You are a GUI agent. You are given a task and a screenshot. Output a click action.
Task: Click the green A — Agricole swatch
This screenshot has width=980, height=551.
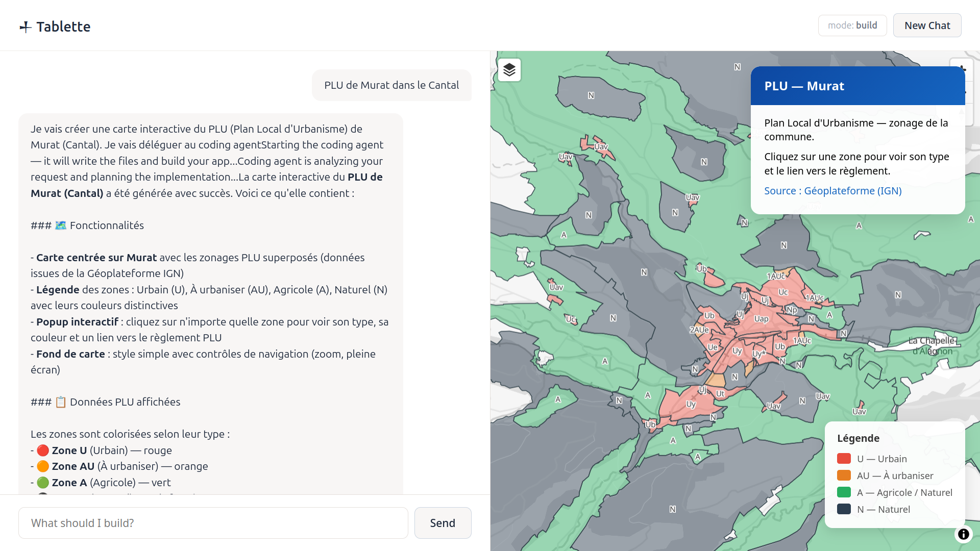[x=844, y=492]
